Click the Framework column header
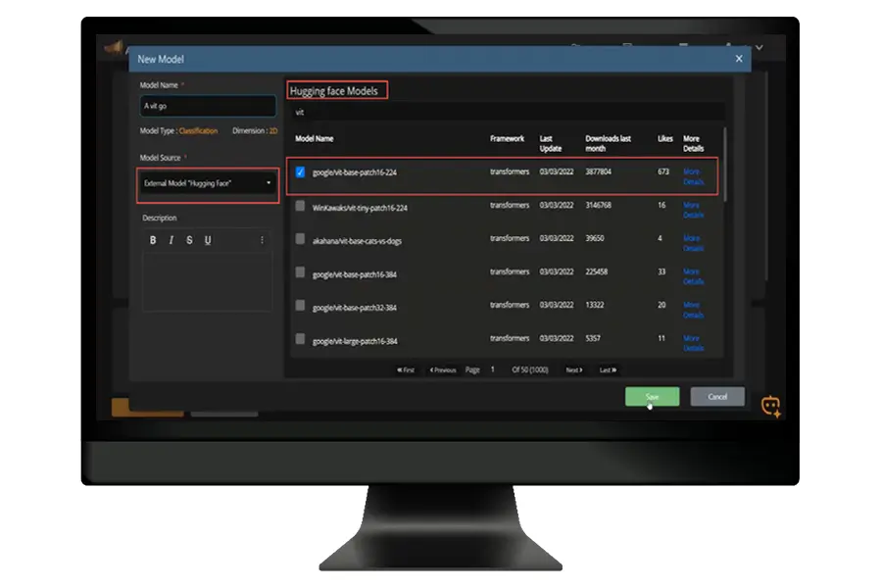This screenshot has width=882, height=588. click(x=507, y=138)
